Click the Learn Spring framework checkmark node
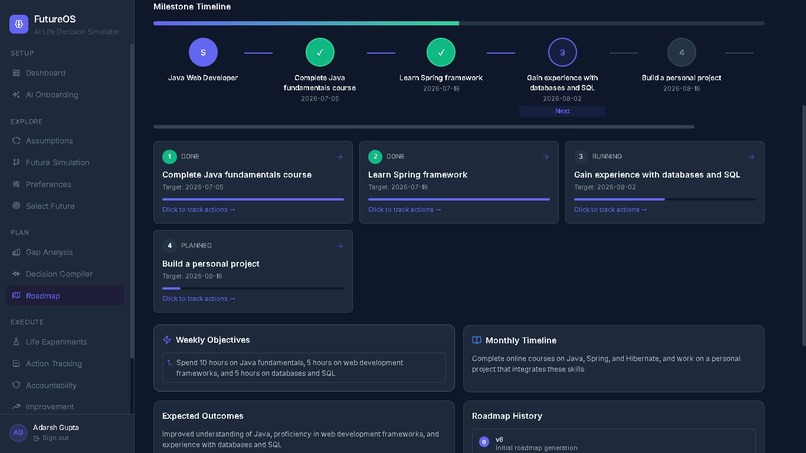Screen dimensions: 806x453 [441, 52]
